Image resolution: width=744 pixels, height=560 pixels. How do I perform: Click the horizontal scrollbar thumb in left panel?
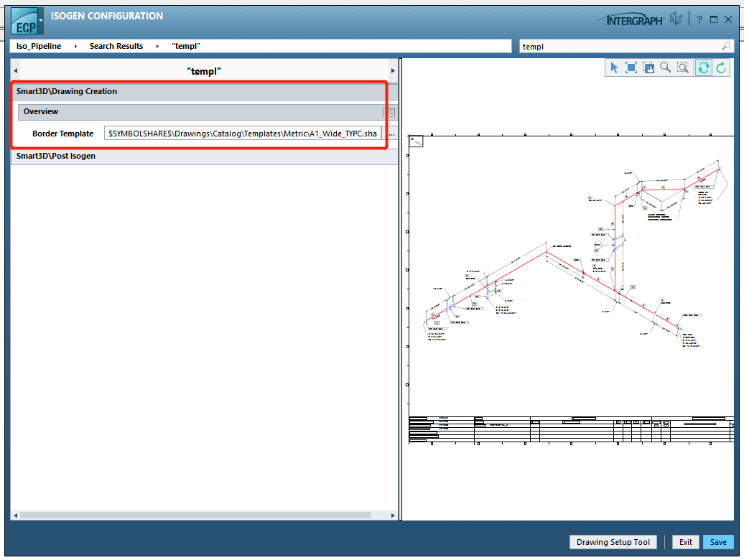[x=195, y=515]
